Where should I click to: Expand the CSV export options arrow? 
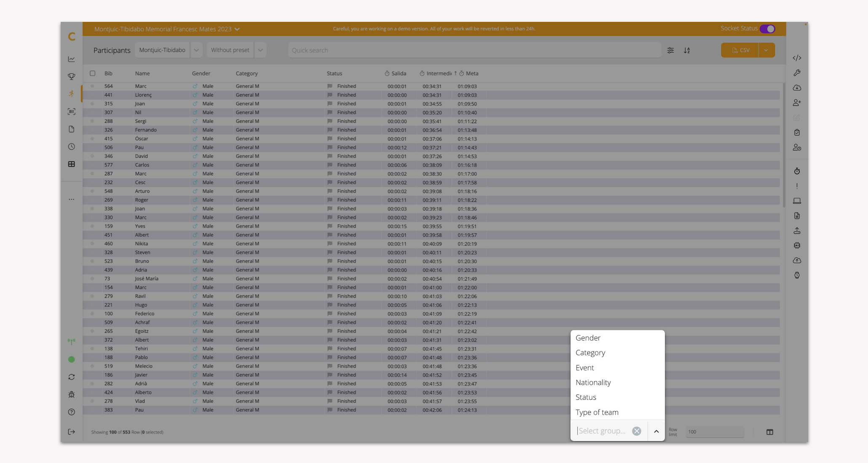tap(766, 50)
